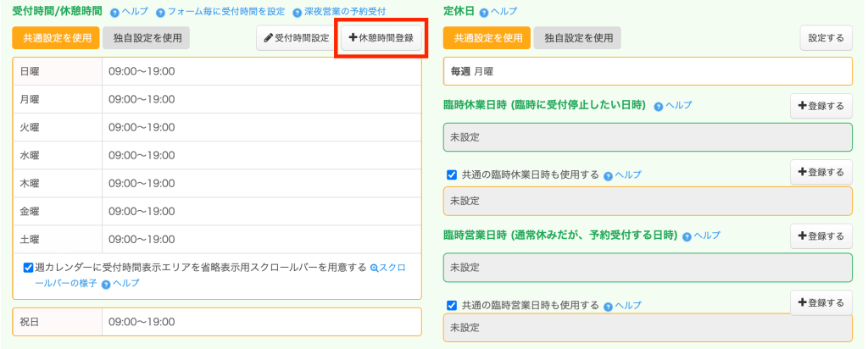
Task: Click 登録する button for 臨時休業日時
Action: click(821, 106)
